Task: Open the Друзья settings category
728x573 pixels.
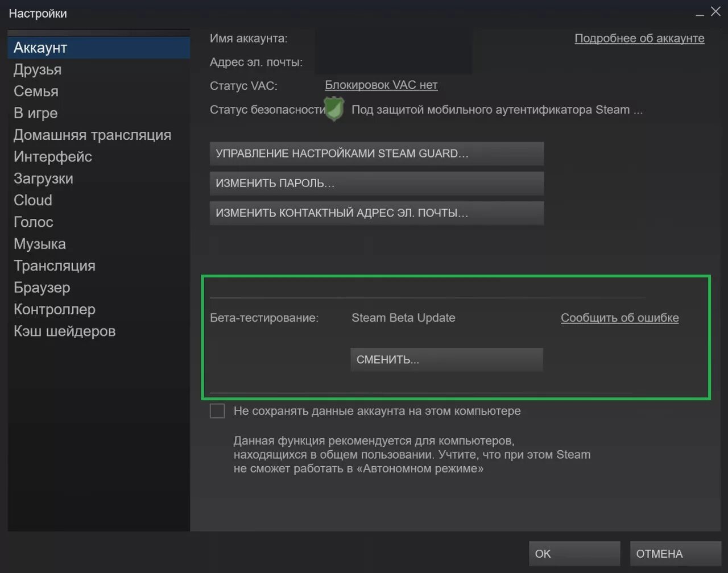Action: coord(38,70)
